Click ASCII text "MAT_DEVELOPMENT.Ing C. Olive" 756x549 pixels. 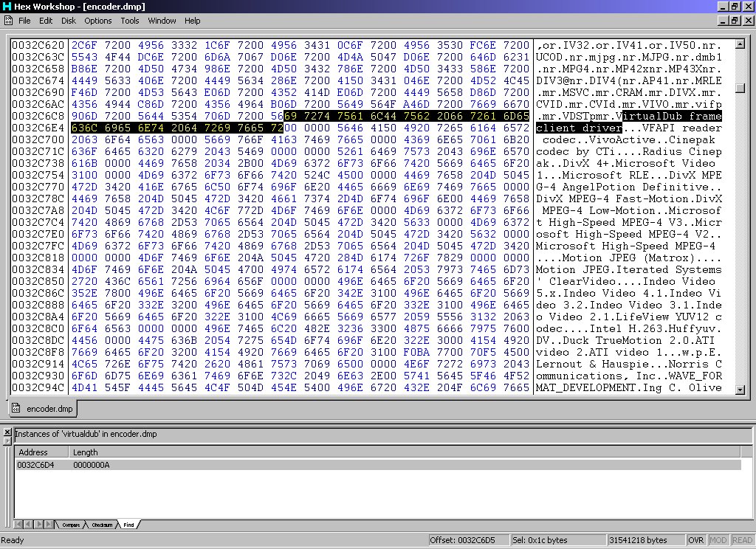click(629, 387)
